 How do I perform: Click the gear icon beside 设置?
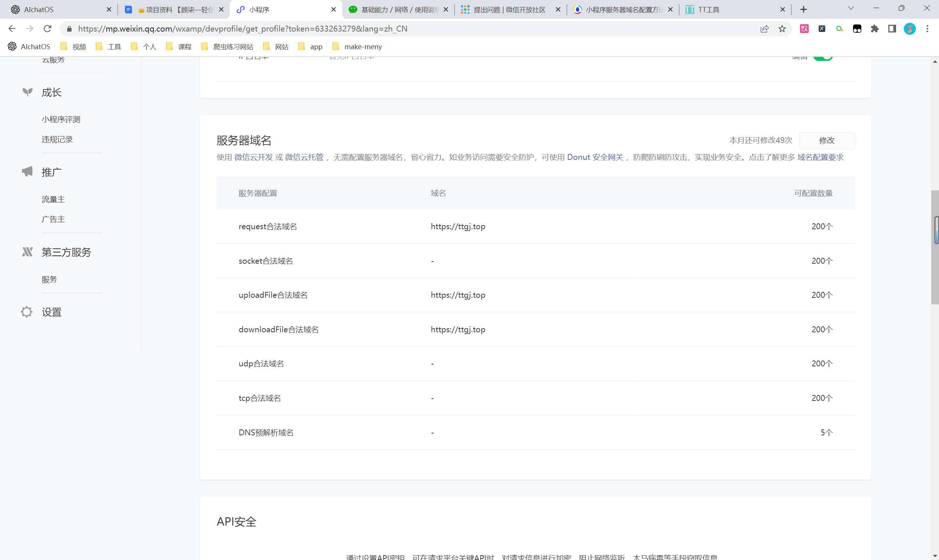tap(27, 312)
